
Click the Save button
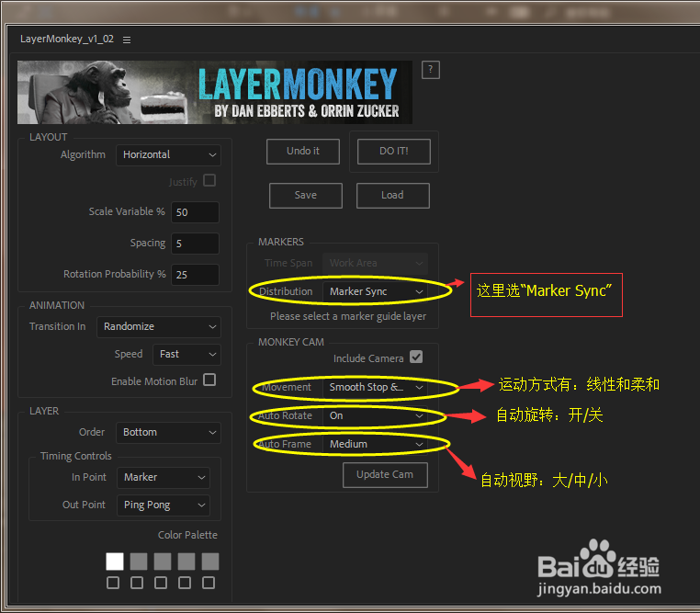pos(306,196)
